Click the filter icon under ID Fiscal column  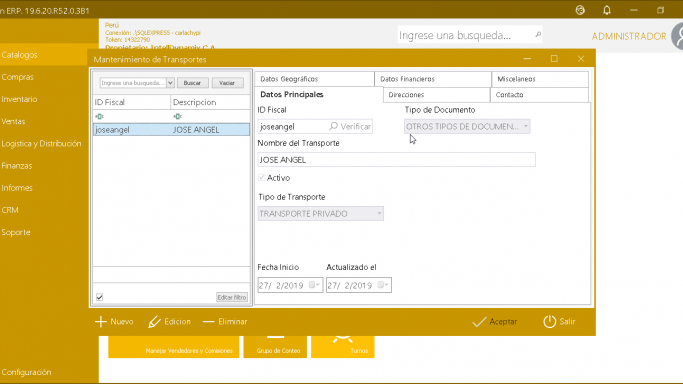[x=99, y=116]
